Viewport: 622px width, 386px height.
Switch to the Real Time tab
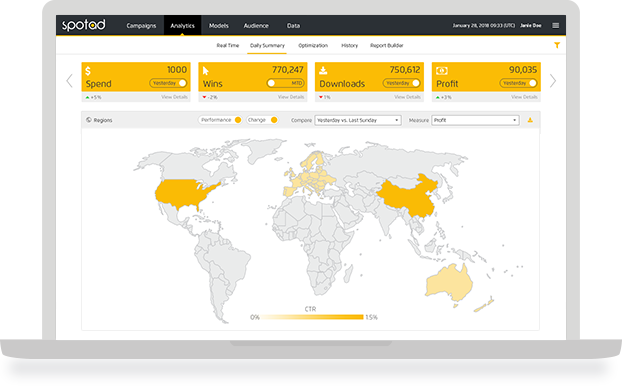click(x=228, y=46)
